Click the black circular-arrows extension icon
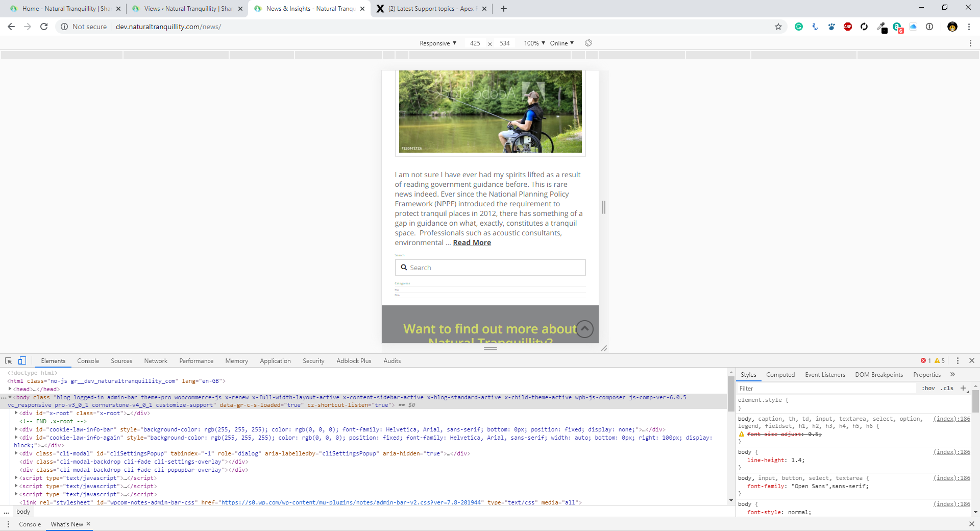 coord(864,27)
